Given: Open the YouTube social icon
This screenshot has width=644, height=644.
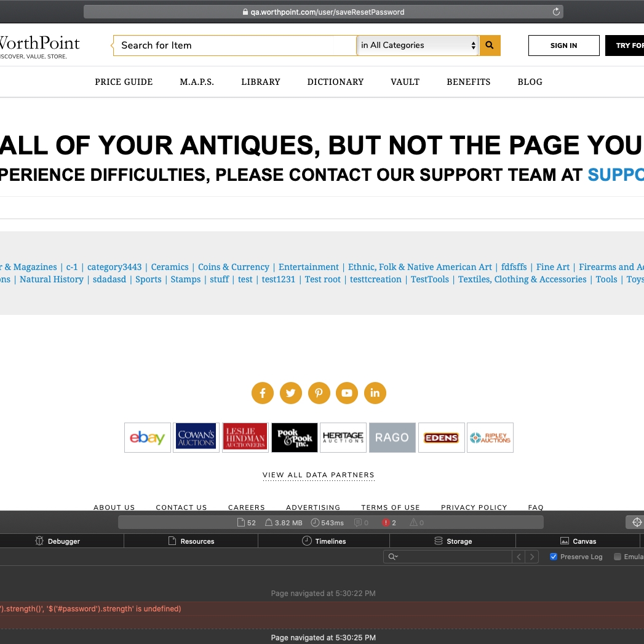Looking at the screenshot, I should tap(347, 393).
